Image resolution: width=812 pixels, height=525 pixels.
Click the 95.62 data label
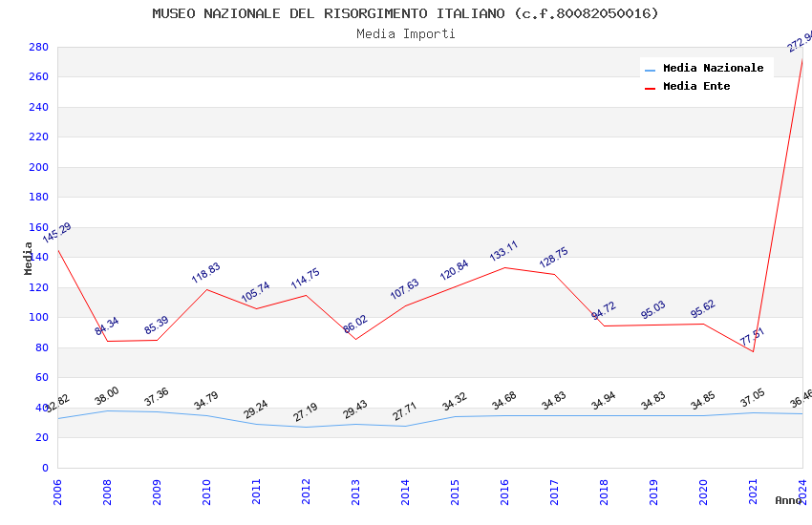pos(703,308)
